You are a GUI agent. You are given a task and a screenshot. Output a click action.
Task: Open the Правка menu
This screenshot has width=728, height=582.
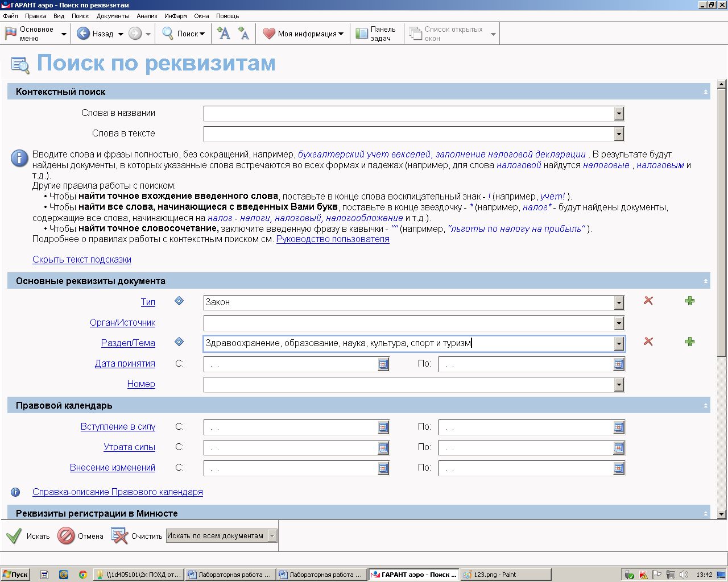(35, 16)
